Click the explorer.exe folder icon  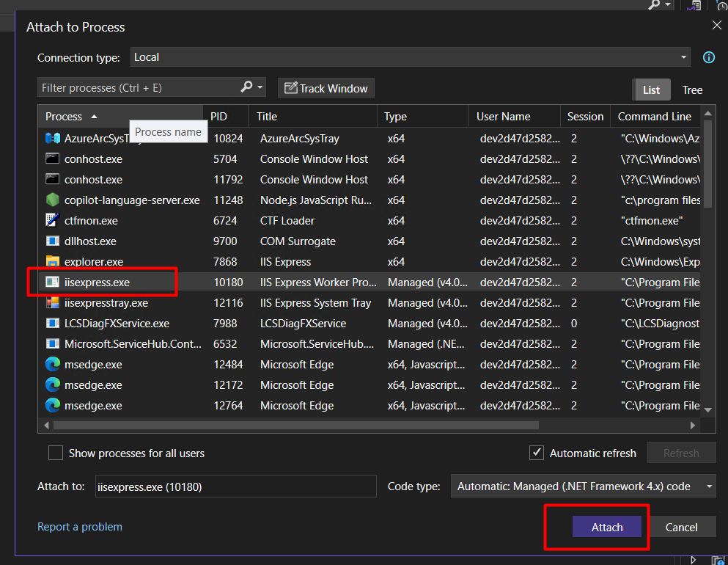point(52,262)
